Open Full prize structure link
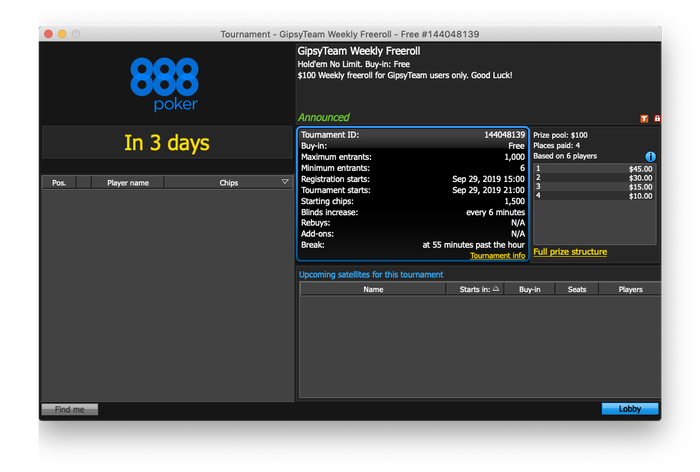This screenshot has width=700, height=472. click(570, 252)
